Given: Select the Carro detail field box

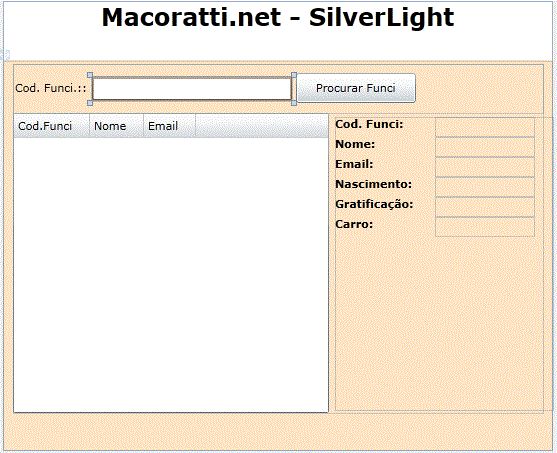Looking at the screenshot, I should 485,227.
